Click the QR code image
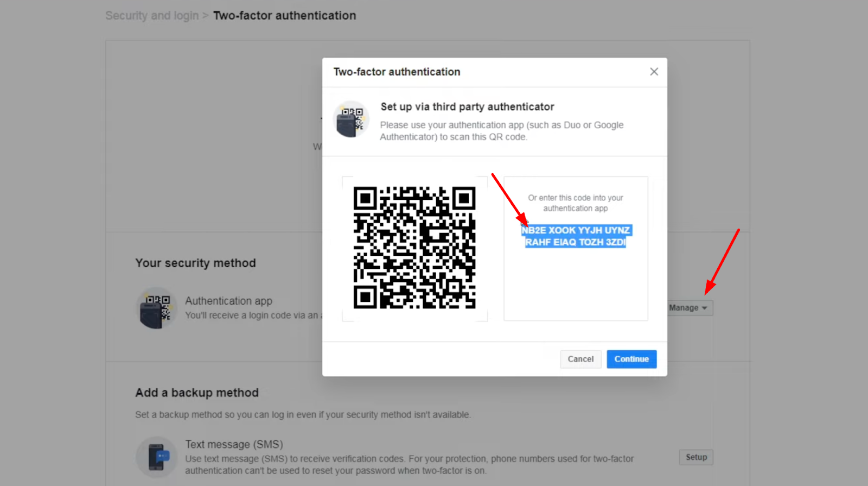 414,248
